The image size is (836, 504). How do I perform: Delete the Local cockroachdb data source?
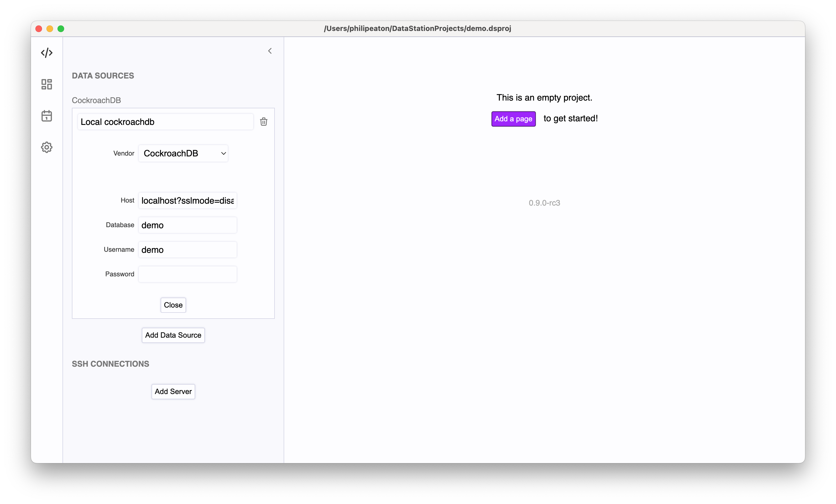(264, 121)
